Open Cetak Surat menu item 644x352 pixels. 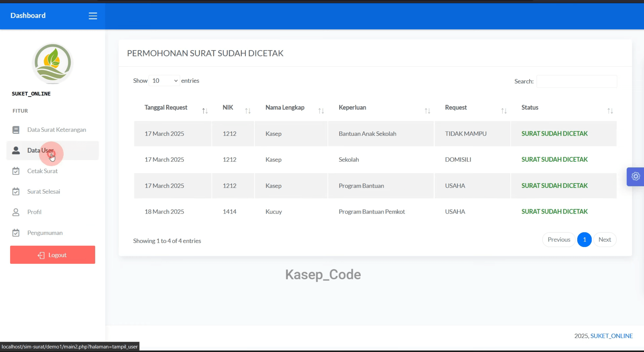pyautogui.click(x=53, y=171)
